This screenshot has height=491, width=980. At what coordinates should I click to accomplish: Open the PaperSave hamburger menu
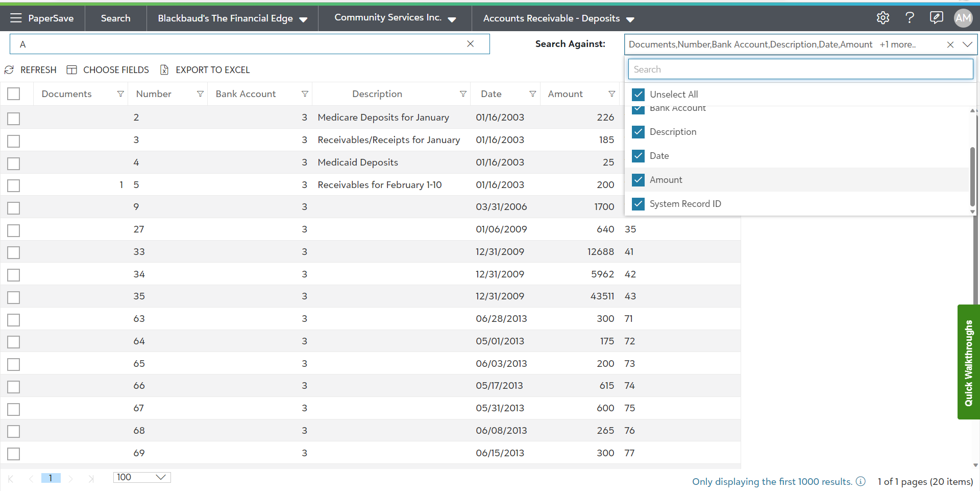(16, 18)
